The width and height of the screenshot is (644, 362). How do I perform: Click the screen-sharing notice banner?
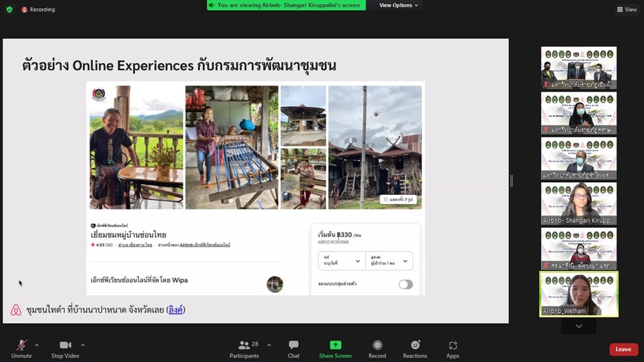286,5
